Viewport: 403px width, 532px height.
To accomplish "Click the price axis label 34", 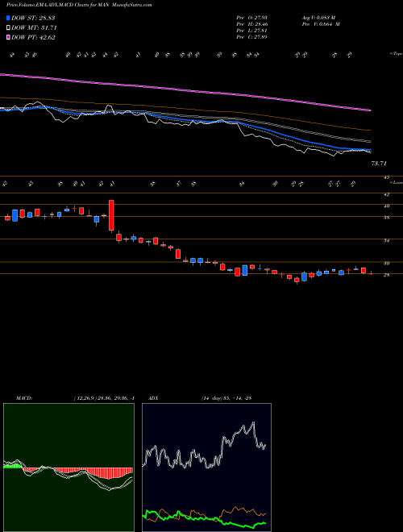I will (386, 241).
